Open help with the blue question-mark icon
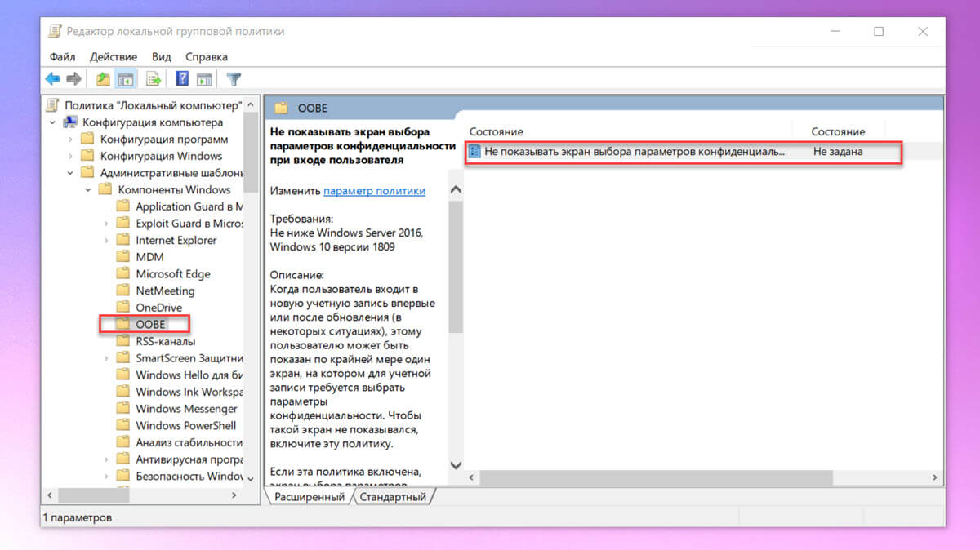 pos(182,79)
